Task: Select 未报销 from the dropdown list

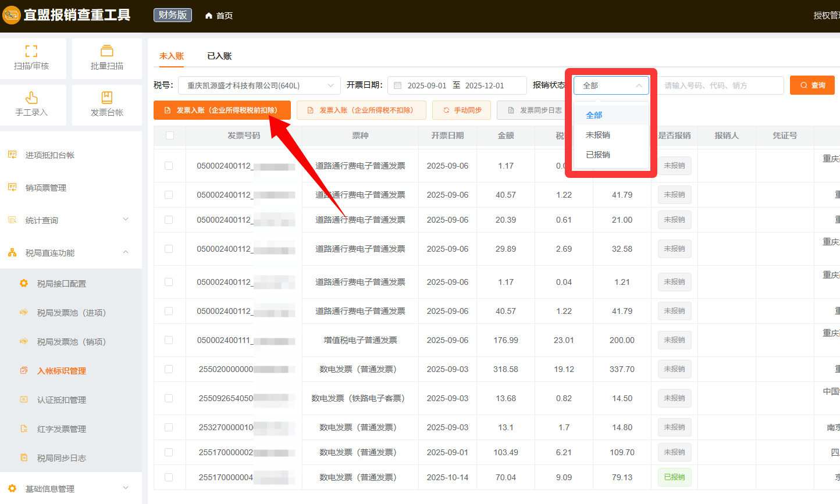Action: (598, 135)
